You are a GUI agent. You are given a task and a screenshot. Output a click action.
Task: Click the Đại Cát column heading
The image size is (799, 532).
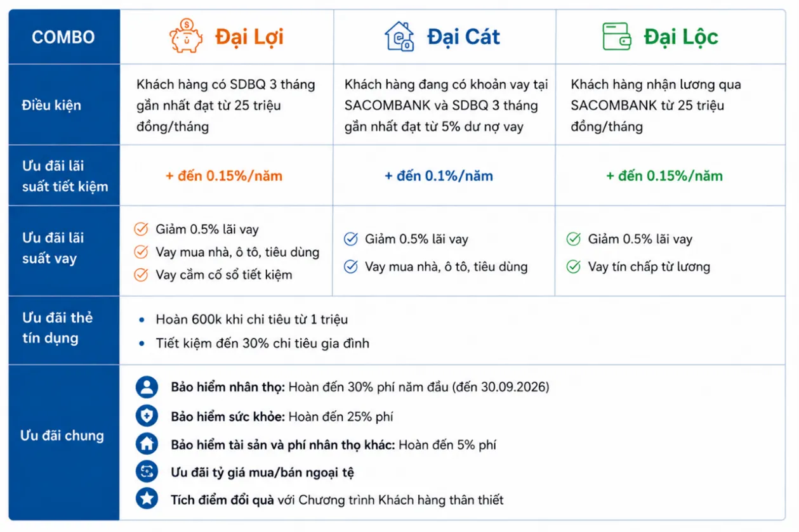[x=464, y=37]
